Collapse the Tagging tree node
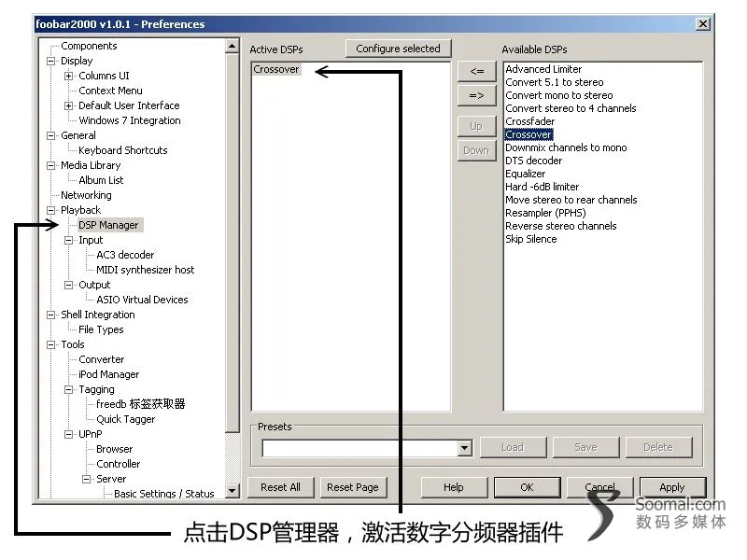The image size is (747, 560). tap(68, 389)
